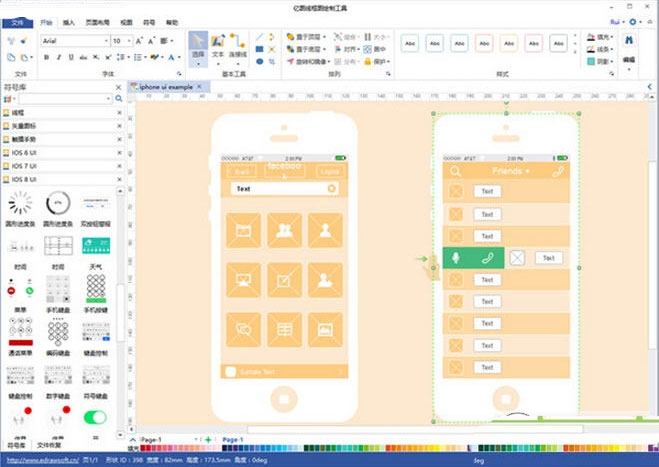This screenshot has width=659, height=467.
Task: Expand the Bring to Front dropdown
Action: click(x=324, y=37)
